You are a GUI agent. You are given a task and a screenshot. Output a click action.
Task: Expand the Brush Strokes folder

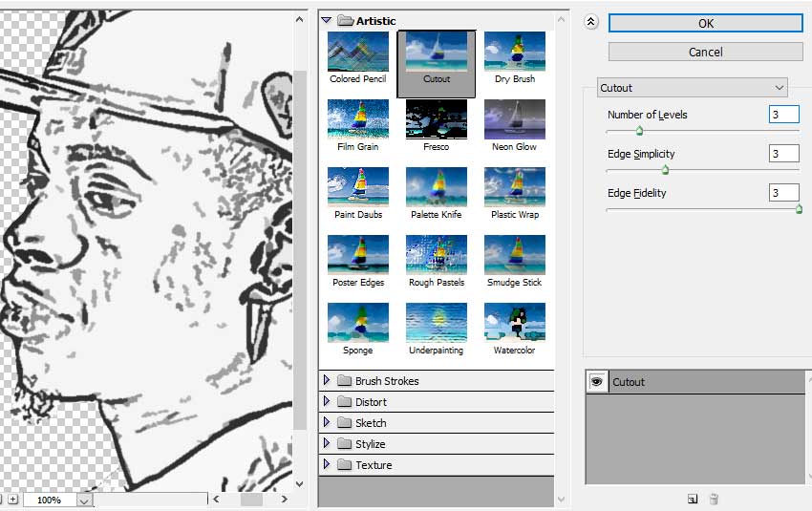pyautogui.click(x=327, y=380)
